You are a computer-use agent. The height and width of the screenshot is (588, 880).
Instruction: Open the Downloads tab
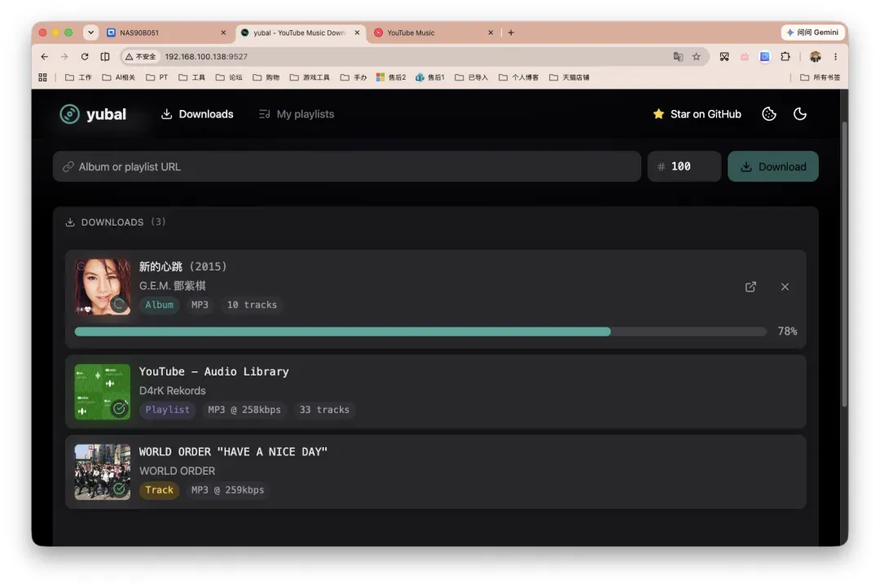(x=197, y=114)
